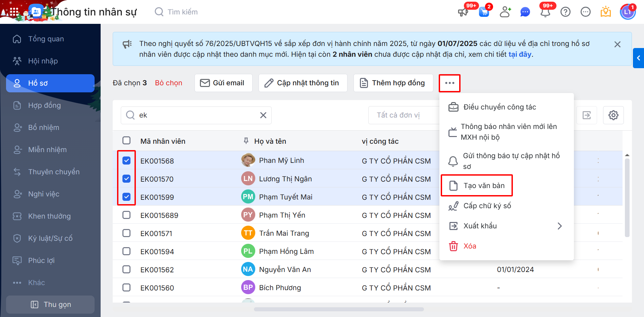644x317 pixels.
Task: Open the shopping cart icon
Action: click(x=484, y=12)
